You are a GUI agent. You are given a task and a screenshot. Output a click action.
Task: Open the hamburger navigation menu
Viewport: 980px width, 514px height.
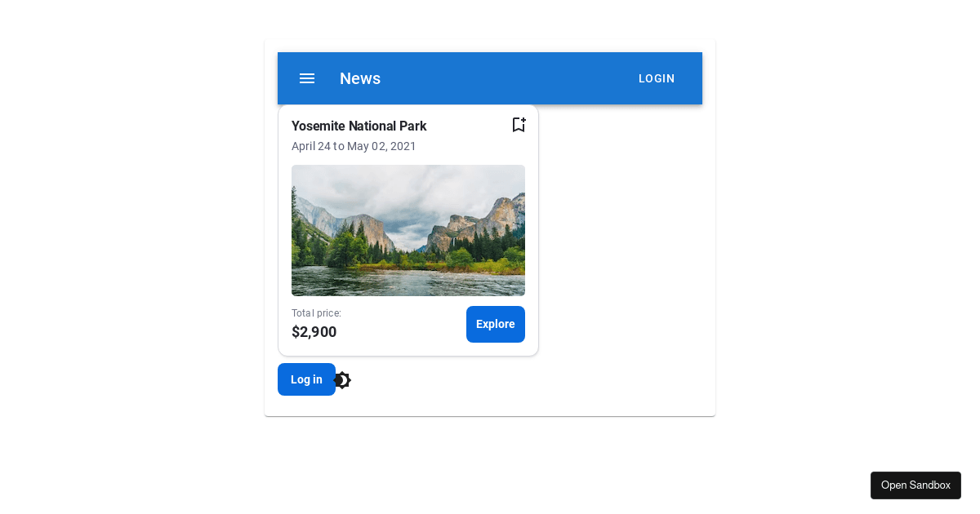(307, 78)
